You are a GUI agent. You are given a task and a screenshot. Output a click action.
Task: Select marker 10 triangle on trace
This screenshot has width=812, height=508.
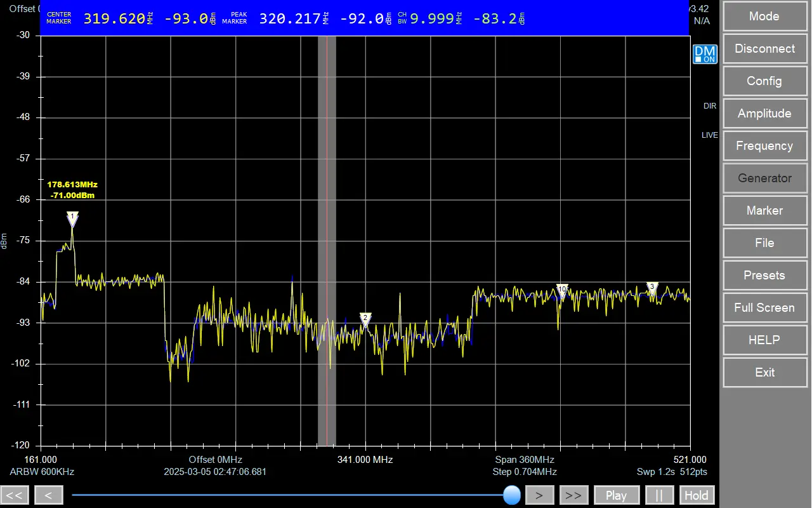tap(562, 290)
